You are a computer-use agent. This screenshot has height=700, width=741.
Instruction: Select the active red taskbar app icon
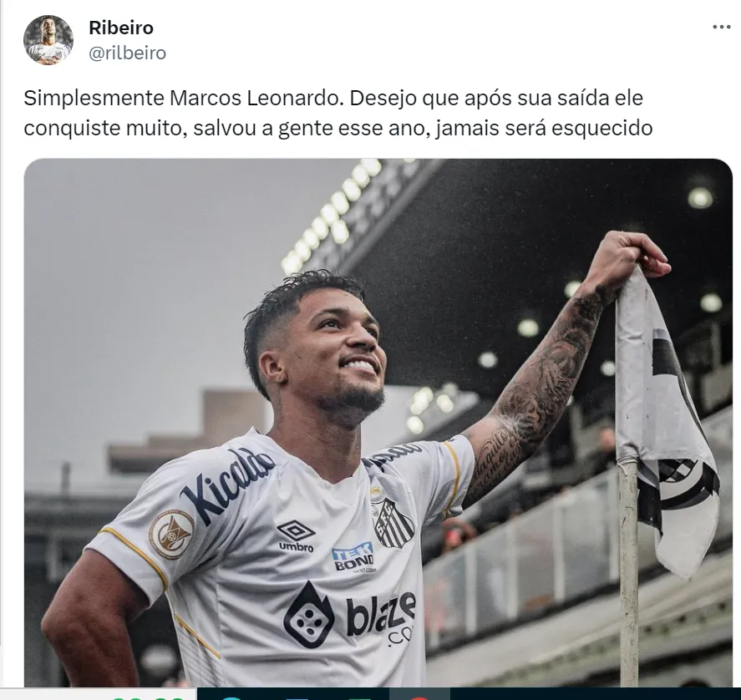(x=419, y=697)
